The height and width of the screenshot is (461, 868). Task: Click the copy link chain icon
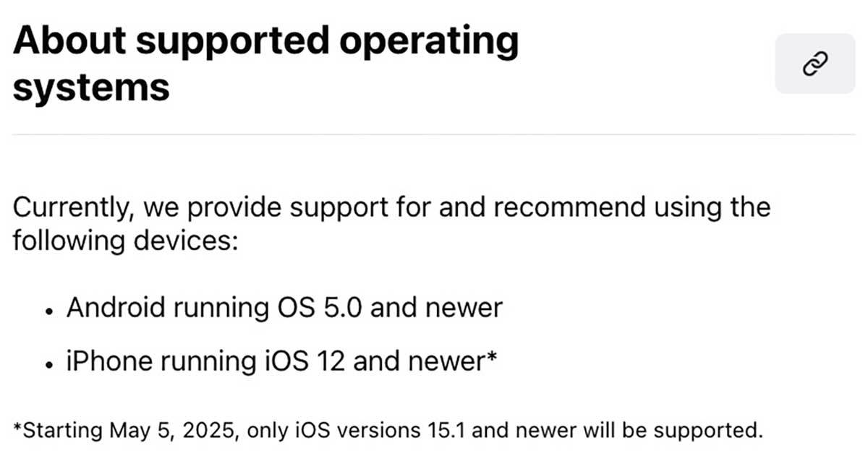814,64
